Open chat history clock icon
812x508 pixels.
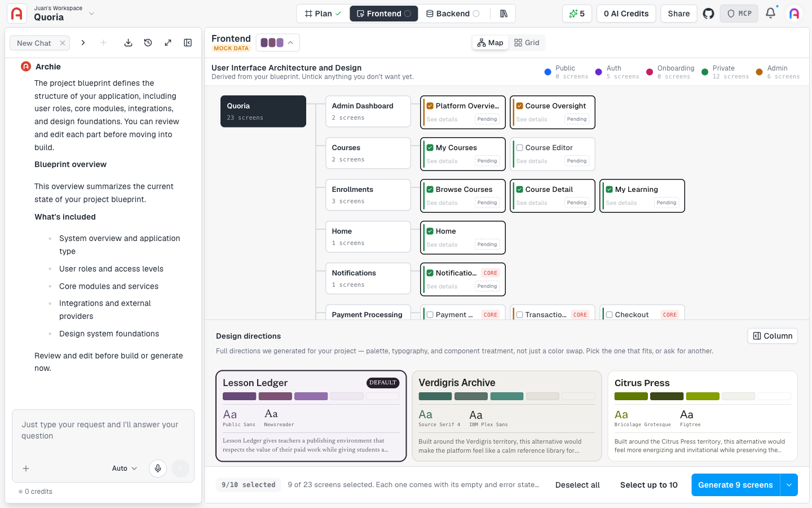148,43
